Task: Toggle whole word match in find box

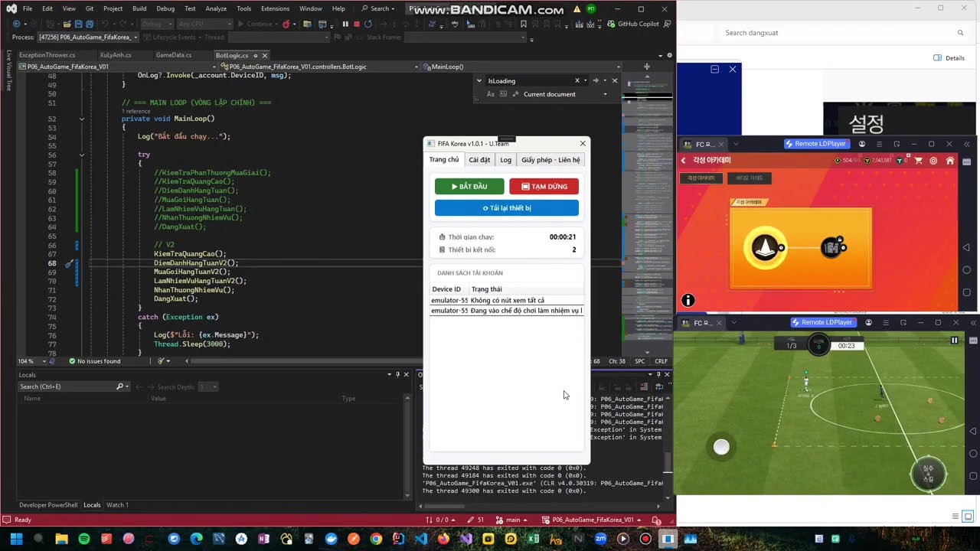Action: [503, 94]
